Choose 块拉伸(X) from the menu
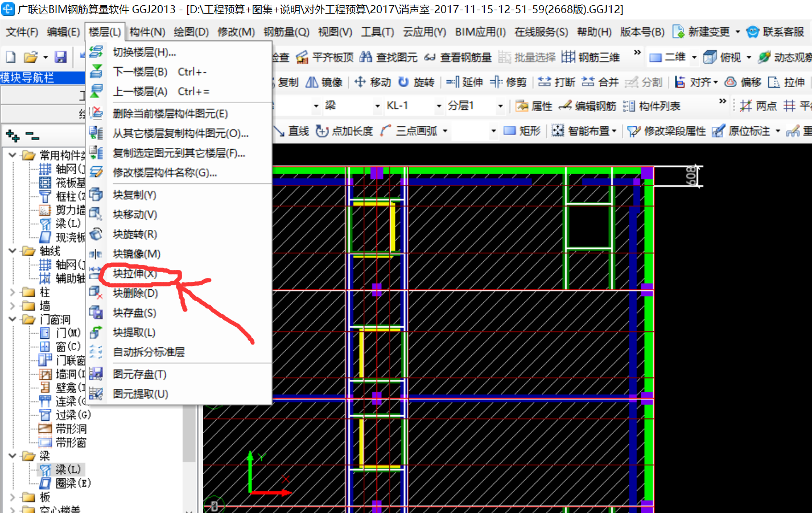 [x=135, y=273]
